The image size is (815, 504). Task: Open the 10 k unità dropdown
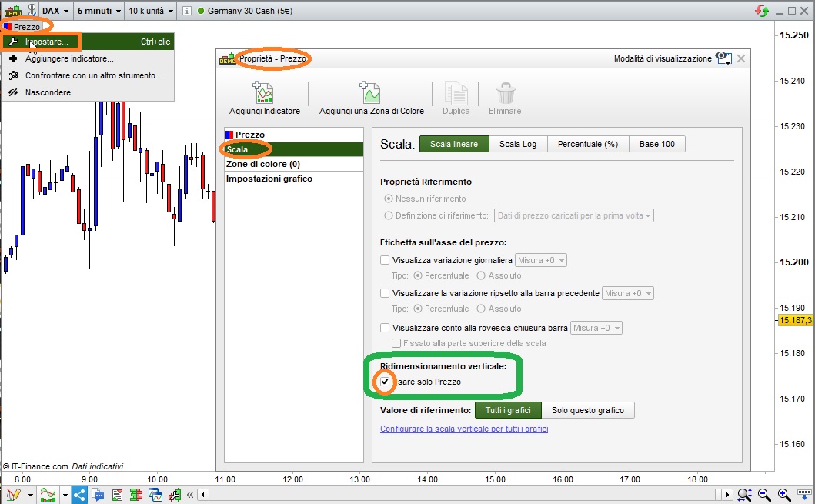(150, 11)
